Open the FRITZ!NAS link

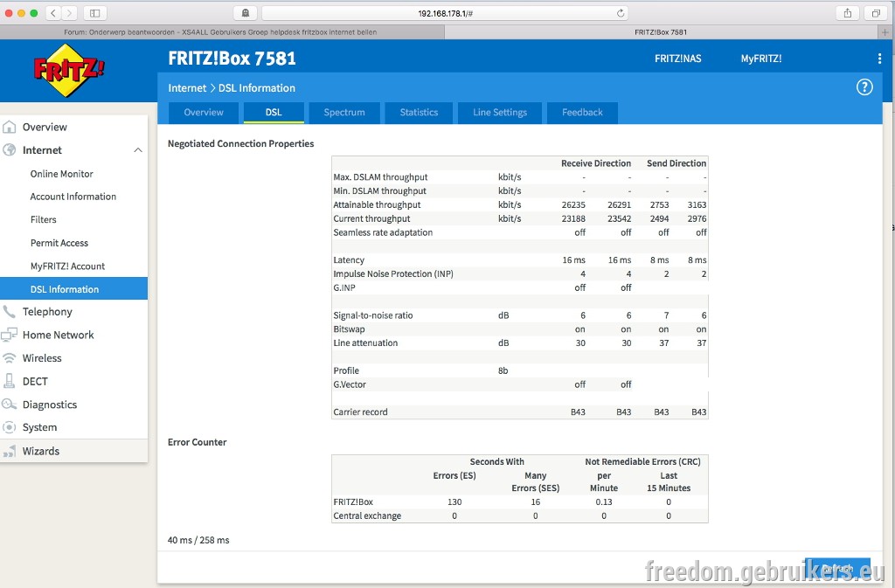point(677,59)
